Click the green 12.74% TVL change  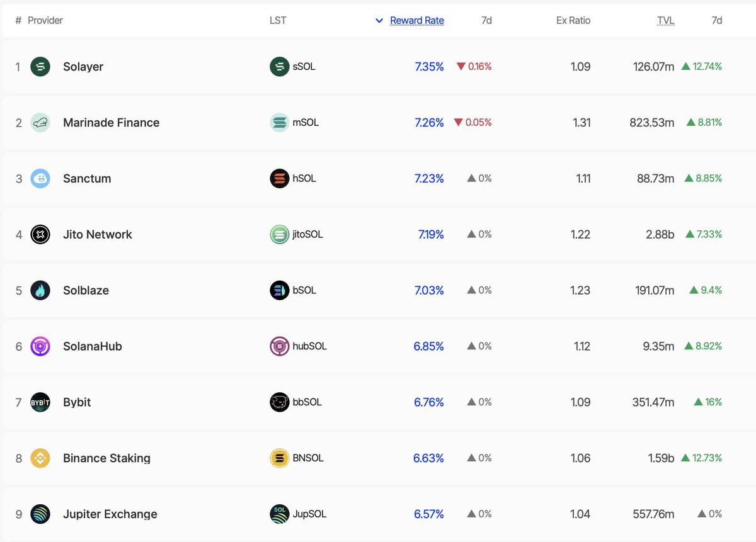702,67
